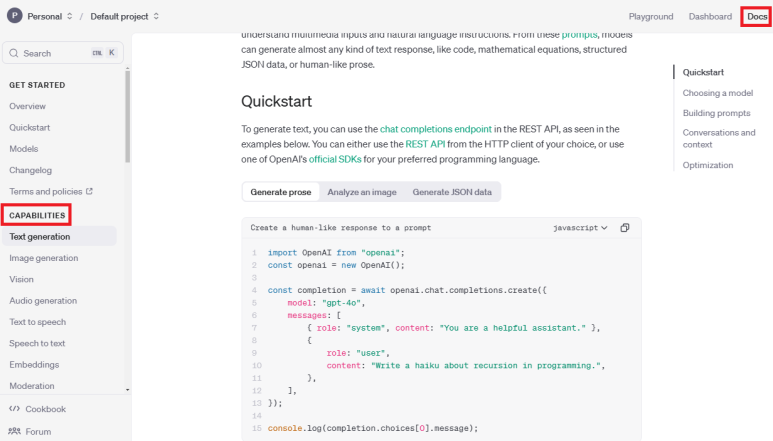The image size is (773, 441).
Task: Open Overview in the sidebar
Action: coord(27,106)
